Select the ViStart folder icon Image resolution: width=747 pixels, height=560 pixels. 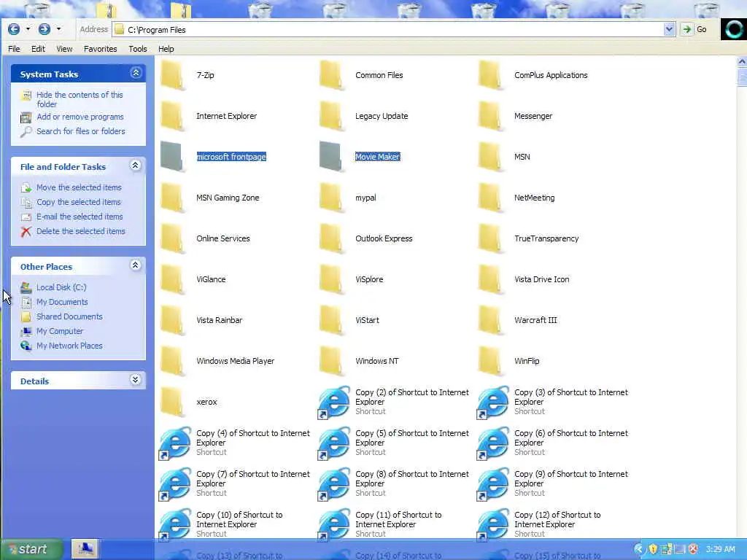point(332,320)
